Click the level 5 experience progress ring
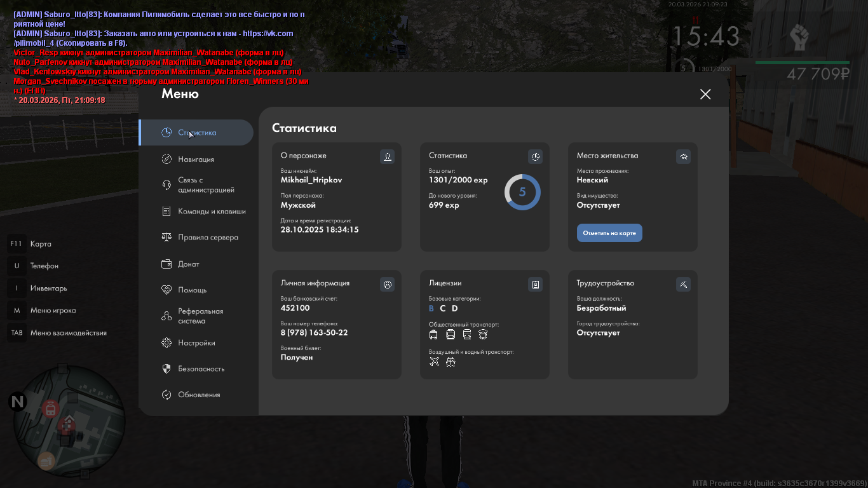The height and width of the screenshot is (488, 868). coord(522,192)
